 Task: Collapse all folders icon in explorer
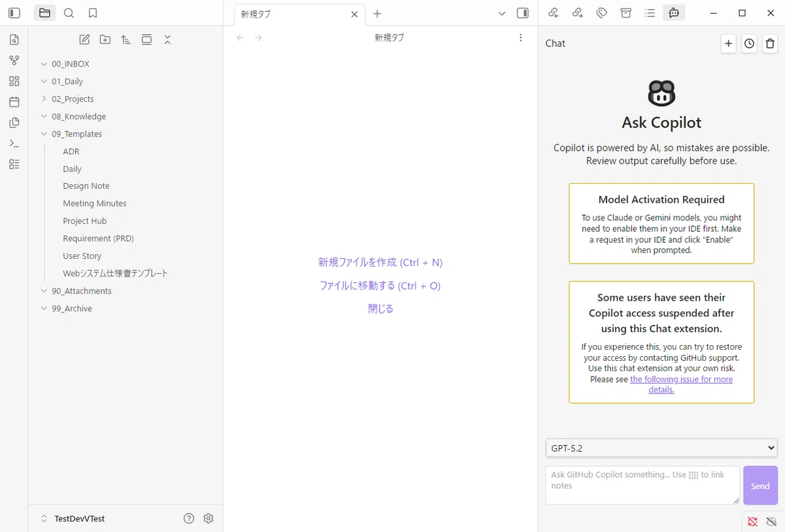pos(167,40)
